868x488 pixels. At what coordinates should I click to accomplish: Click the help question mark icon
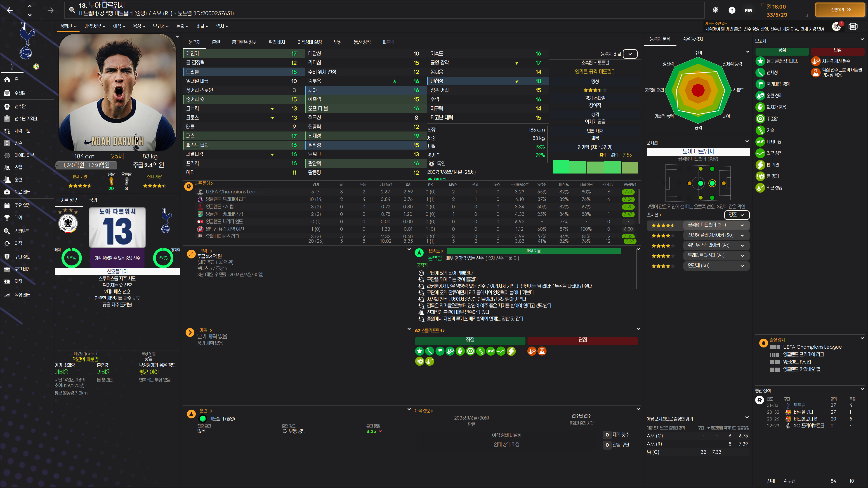coord(731,10)
